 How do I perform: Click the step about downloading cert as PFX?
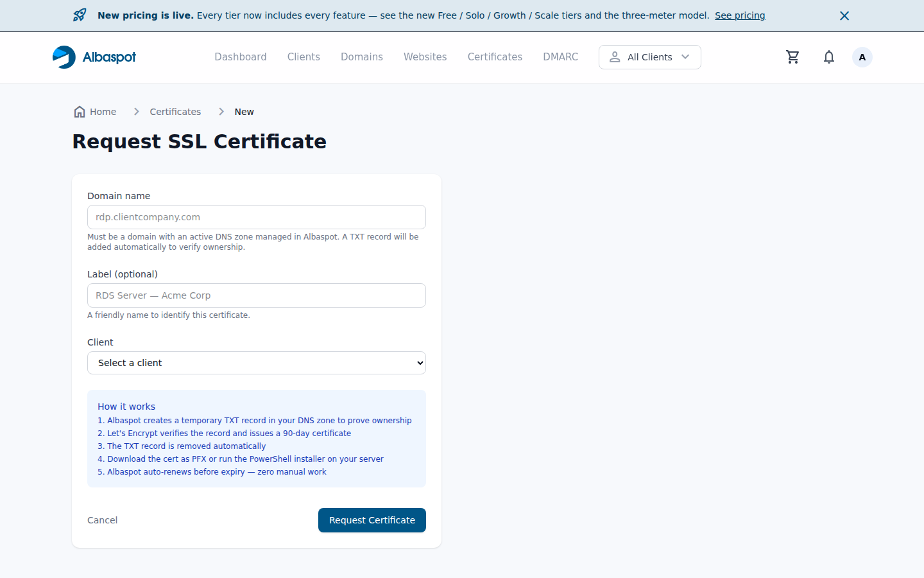[241, 459]
